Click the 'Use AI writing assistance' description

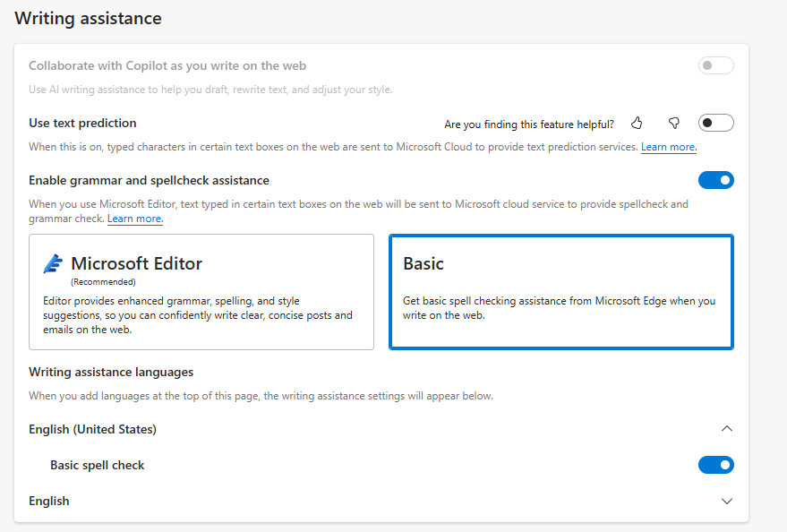[x=210, y=90]
